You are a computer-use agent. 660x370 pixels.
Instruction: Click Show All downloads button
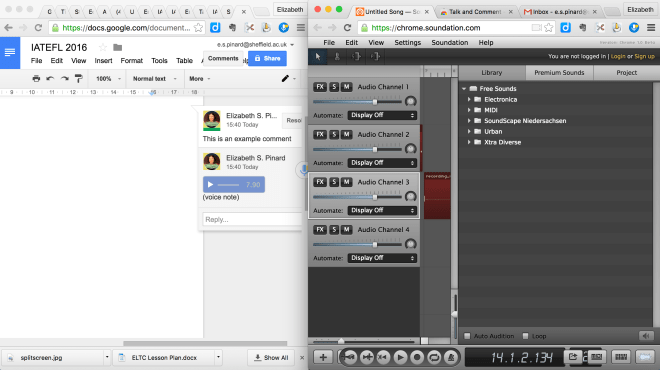click(x=271, y=358)
